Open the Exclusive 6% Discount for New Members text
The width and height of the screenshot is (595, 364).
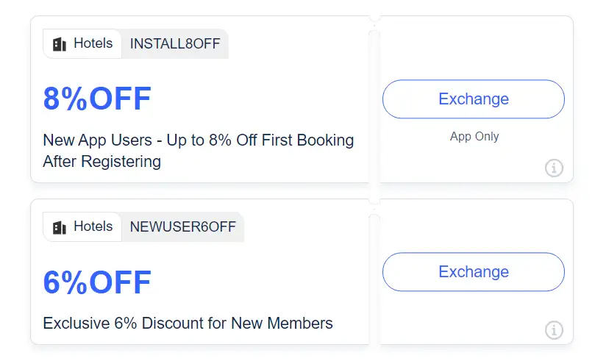(x=188, y=324)
